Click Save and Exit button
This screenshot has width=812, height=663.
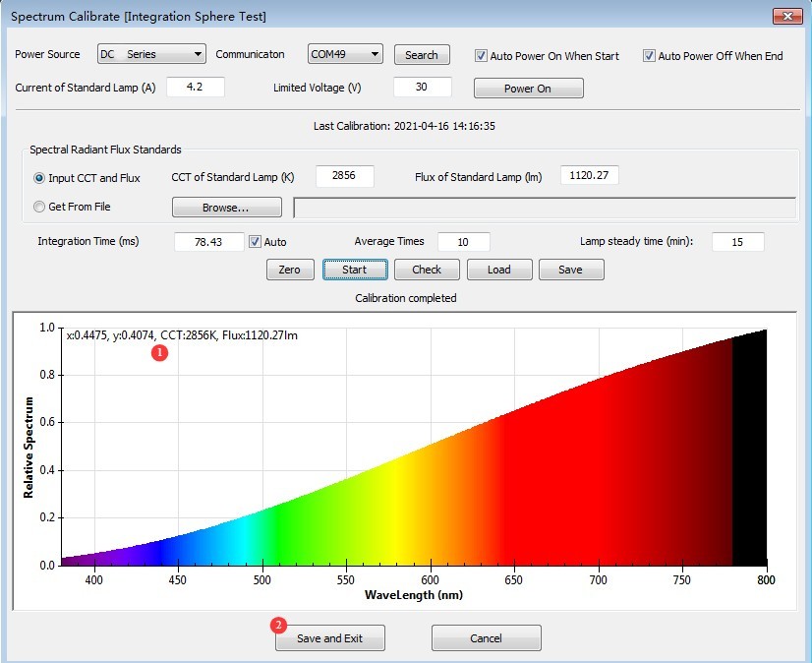tap(330, 638)
